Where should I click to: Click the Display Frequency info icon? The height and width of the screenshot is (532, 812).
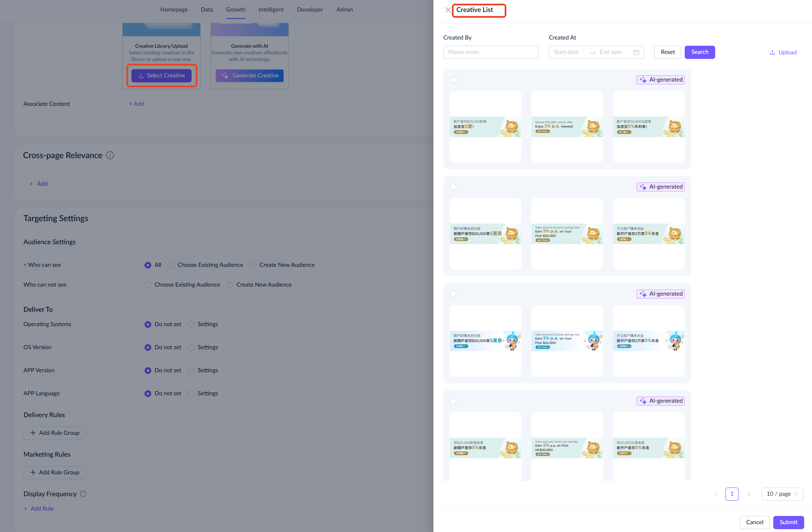tap(83, 494)
